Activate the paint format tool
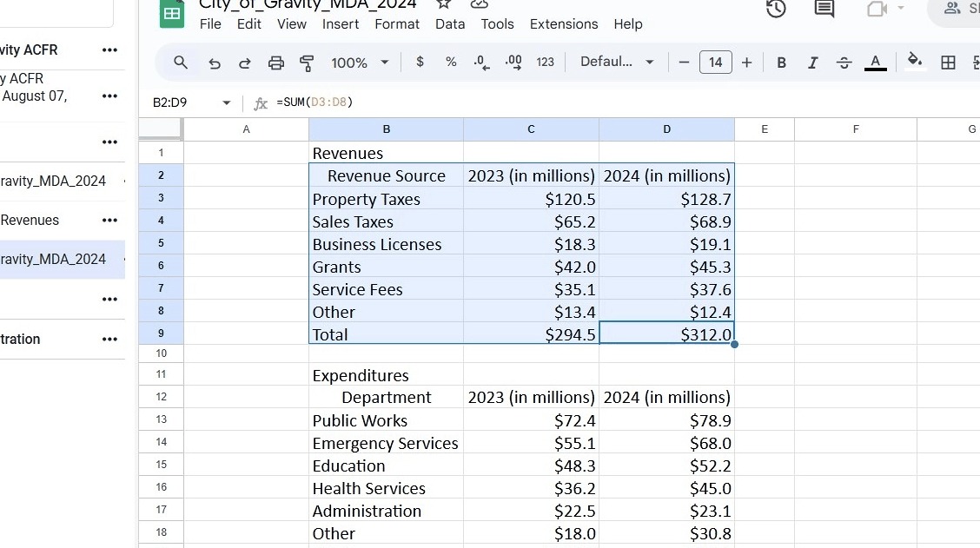980x548 pixels. point(307,63)
